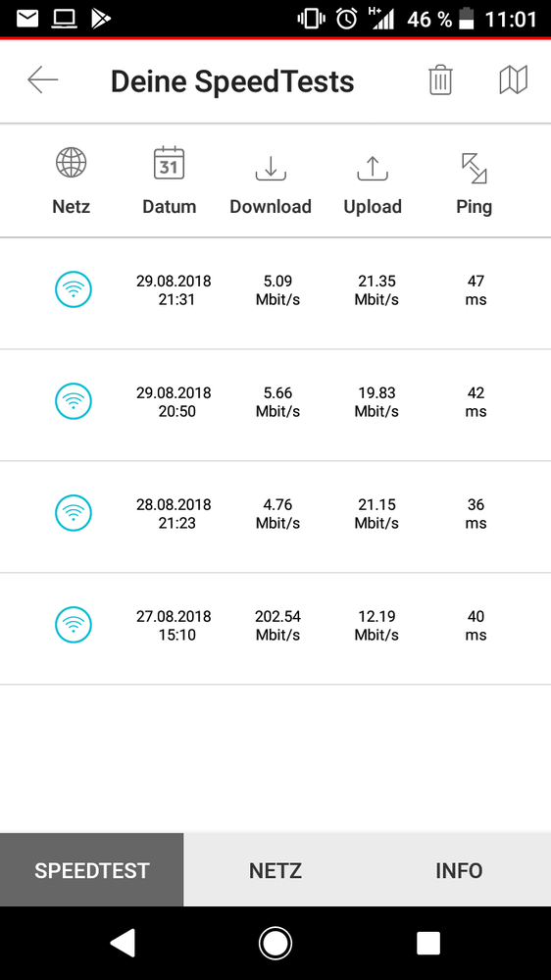
Task: Tap the Download column icon
Action: [271, 168]
